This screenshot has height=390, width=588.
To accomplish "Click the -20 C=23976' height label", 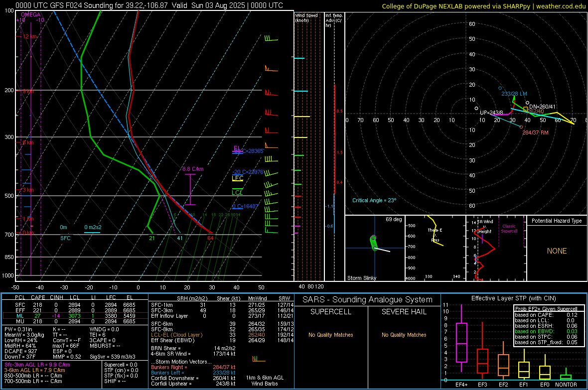I will click(x=248, y=172).
